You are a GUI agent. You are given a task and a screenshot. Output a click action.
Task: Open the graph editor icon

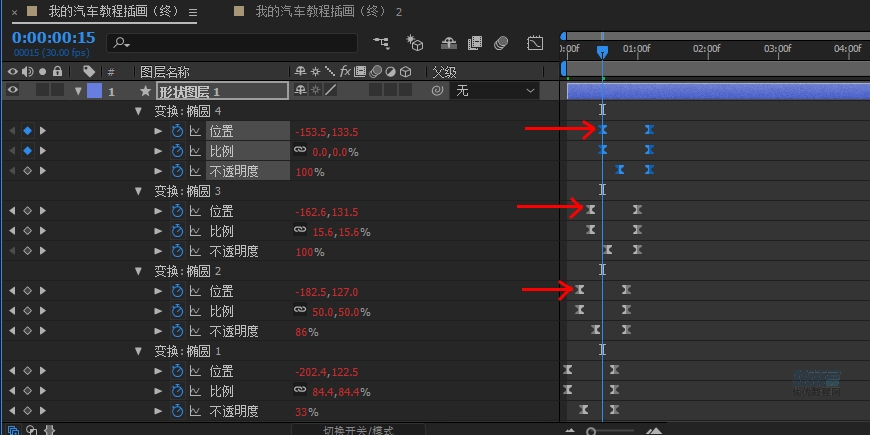[535, 43]
